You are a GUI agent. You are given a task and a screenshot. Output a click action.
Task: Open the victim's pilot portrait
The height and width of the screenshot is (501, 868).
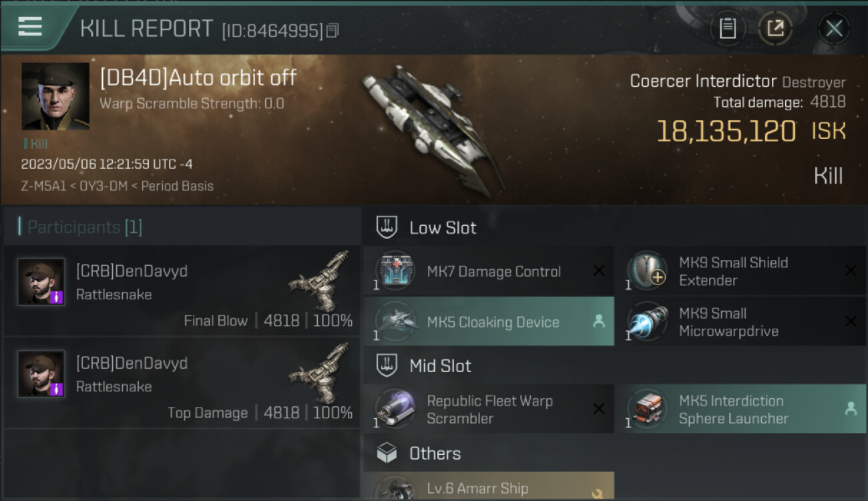(x=55, y=96)
